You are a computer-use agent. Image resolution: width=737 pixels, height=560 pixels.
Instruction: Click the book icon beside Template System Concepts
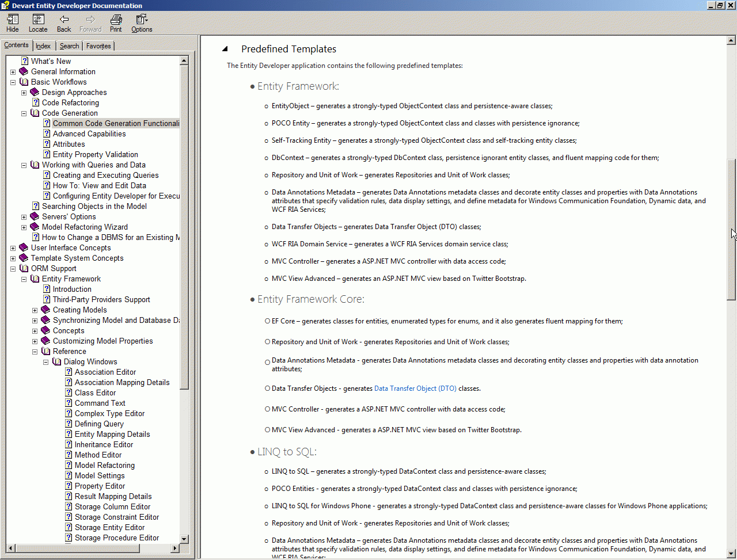coord(24,258)
